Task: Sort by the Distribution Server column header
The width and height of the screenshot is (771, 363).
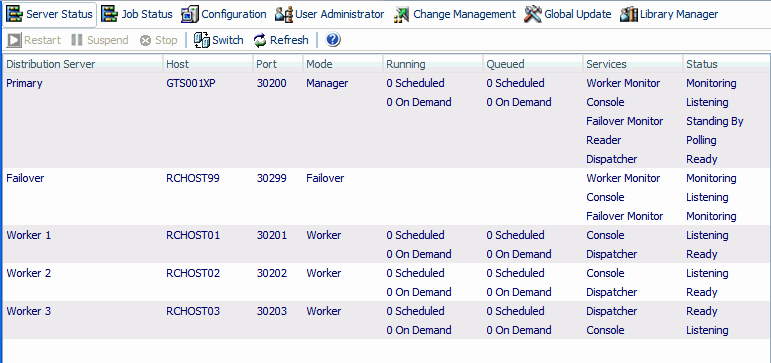Action: click(83, 64)
